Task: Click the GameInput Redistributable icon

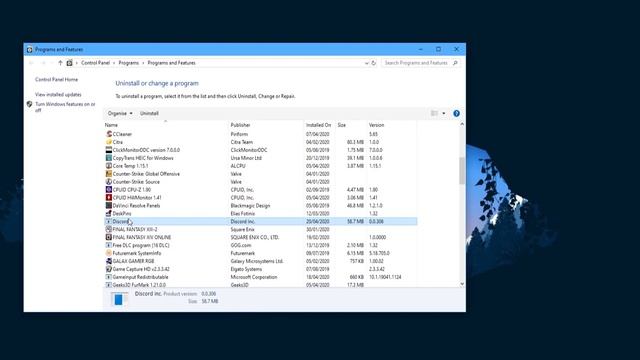Action: tap(109, 277)
